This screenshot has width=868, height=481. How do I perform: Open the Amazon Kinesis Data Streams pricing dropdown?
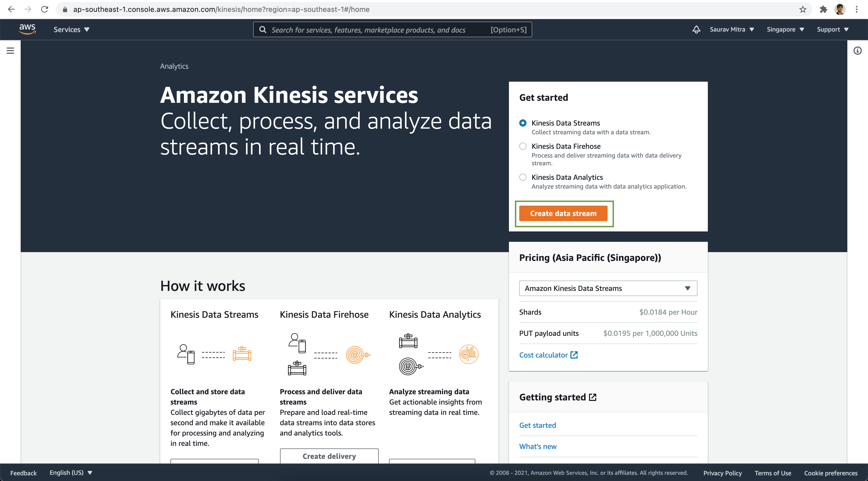608,288
